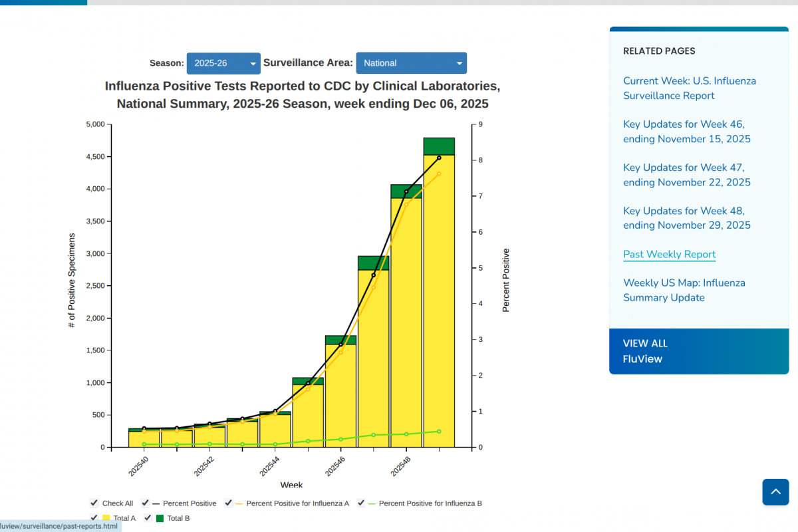Open Key Updates for Week 47 link
Screen dimensions: 798x532
(x=686, y=175)
